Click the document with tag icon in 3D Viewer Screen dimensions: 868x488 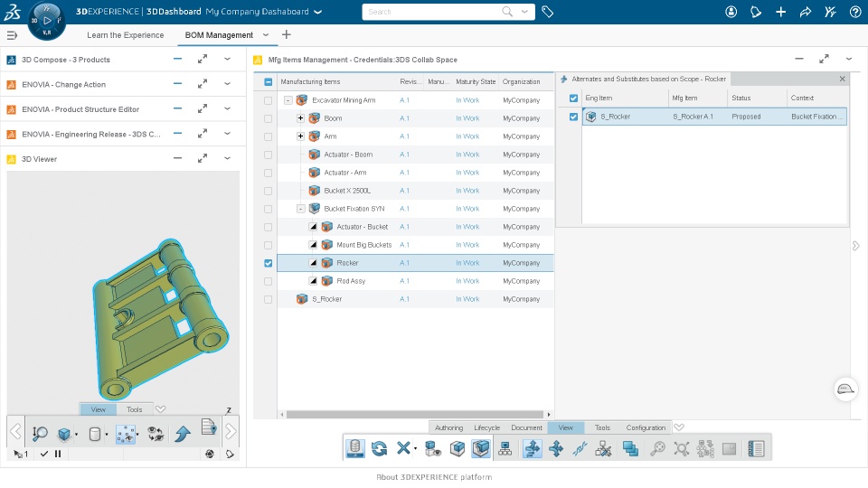pyautogui.click(x=209, y=427)
